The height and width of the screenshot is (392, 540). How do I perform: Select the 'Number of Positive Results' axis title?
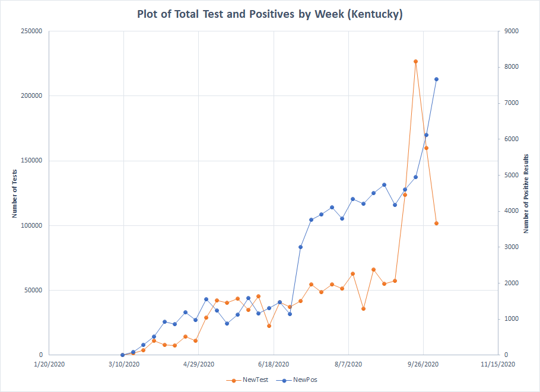tap(526, 193)
